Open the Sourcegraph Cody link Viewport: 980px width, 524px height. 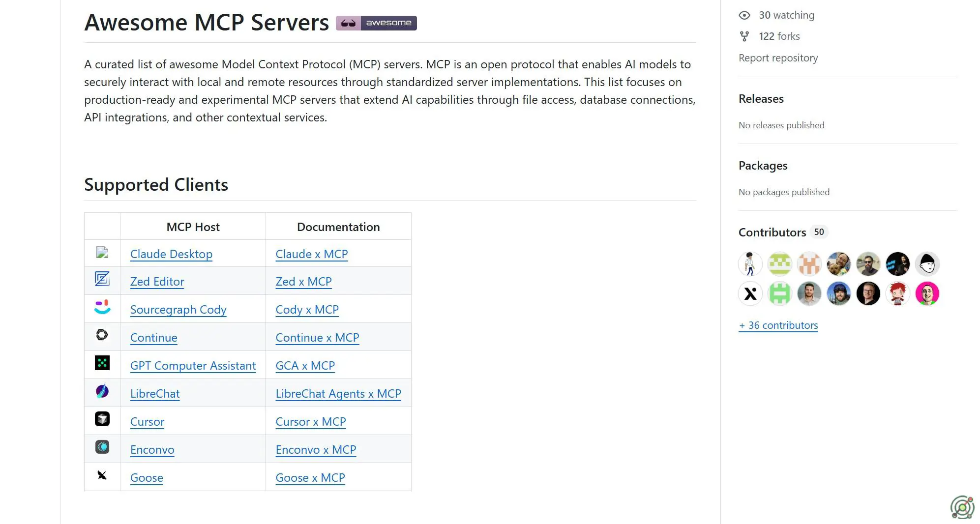pyautogui.click(x=178, y=310)
